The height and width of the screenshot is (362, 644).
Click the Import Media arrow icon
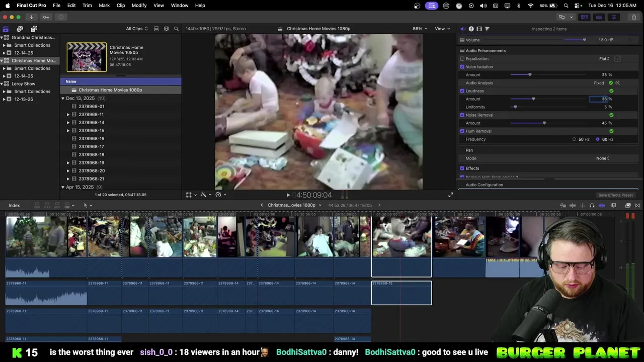point(31,17)
